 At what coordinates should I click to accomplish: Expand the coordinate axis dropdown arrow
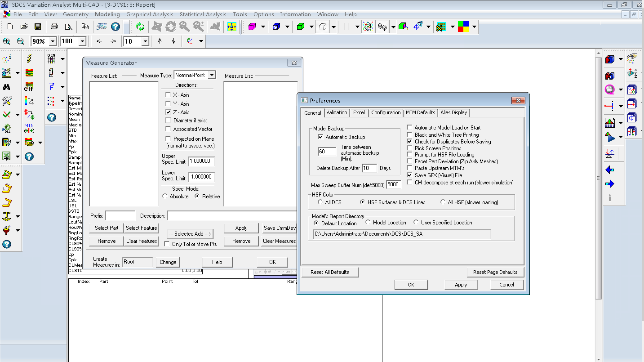pyautogui.click(x=201, y=41)
